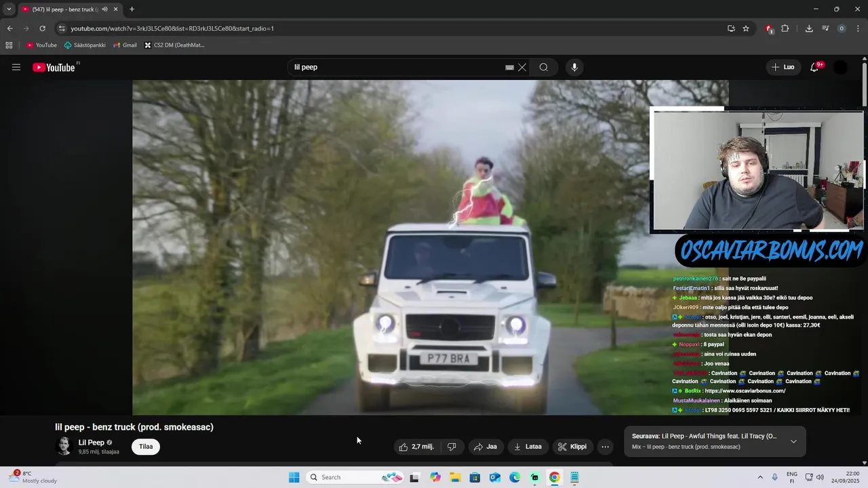Image resolution: width=868 pixels, height=488 pixels.
Task: Create a clip with Klippi
Action: pyautogui.click(x=572, y=447)
